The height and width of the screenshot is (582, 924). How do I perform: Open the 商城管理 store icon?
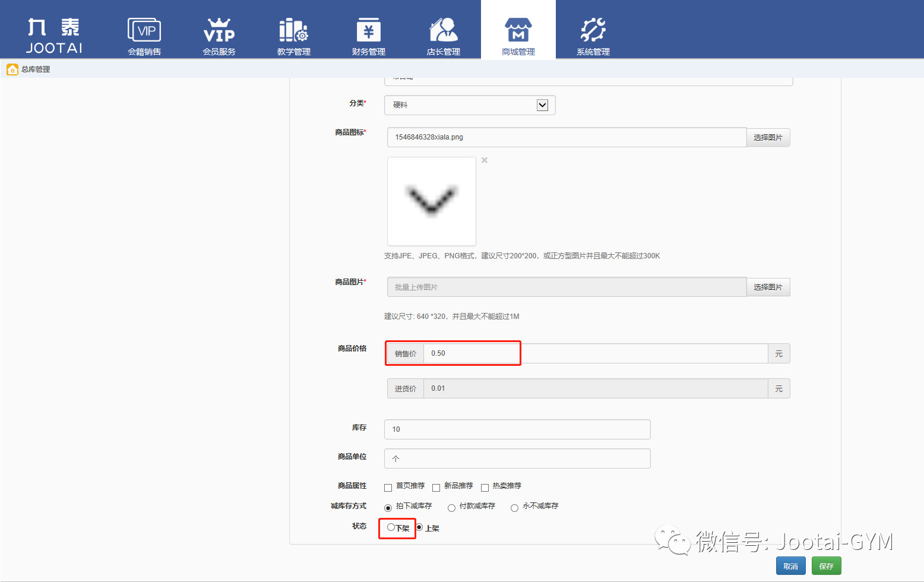518,30
